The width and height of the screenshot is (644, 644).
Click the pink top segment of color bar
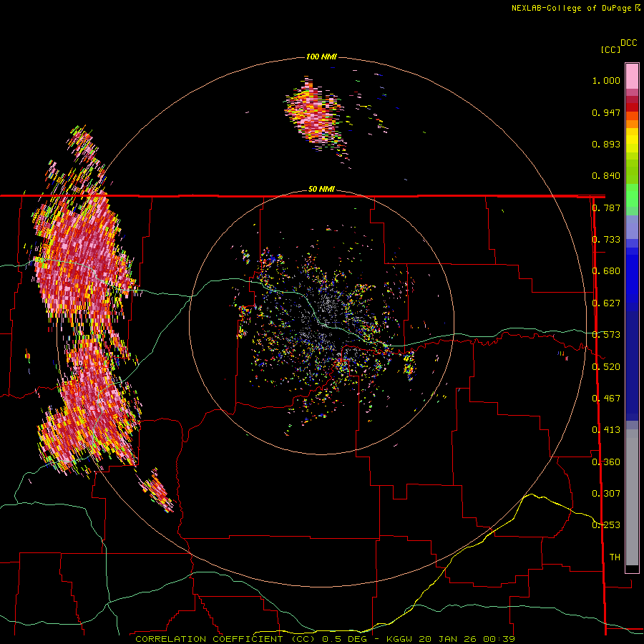click(x=632, y=77)
